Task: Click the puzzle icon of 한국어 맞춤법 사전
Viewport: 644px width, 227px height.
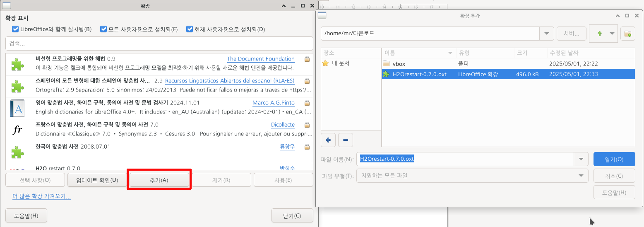Action: [x=17, y=152]
